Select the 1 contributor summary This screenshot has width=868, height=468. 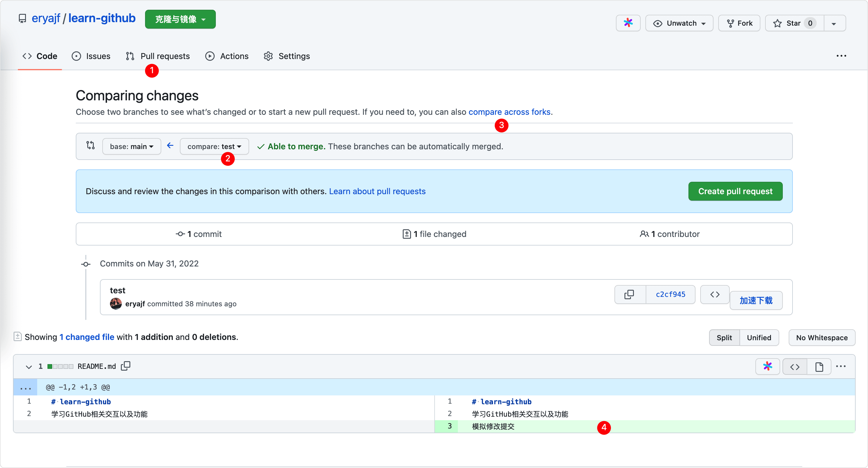[x=670, y=234]
